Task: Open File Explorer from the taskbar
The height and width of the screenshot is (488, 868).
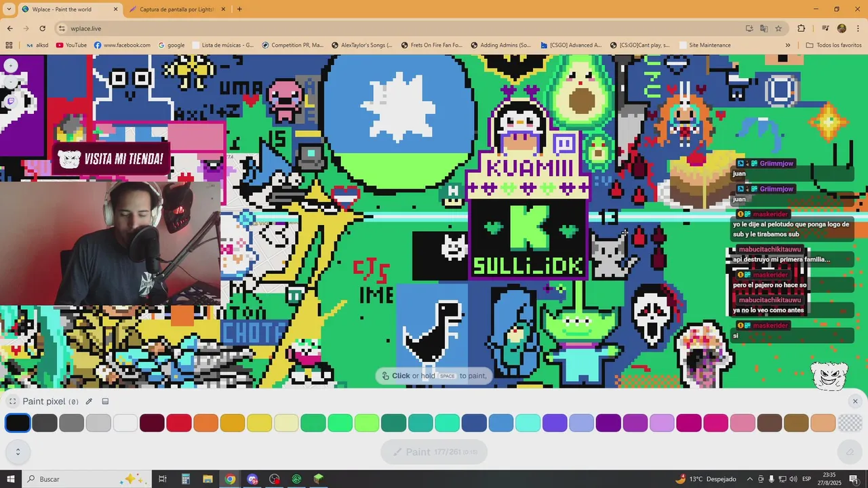Action: click(208, 479)
